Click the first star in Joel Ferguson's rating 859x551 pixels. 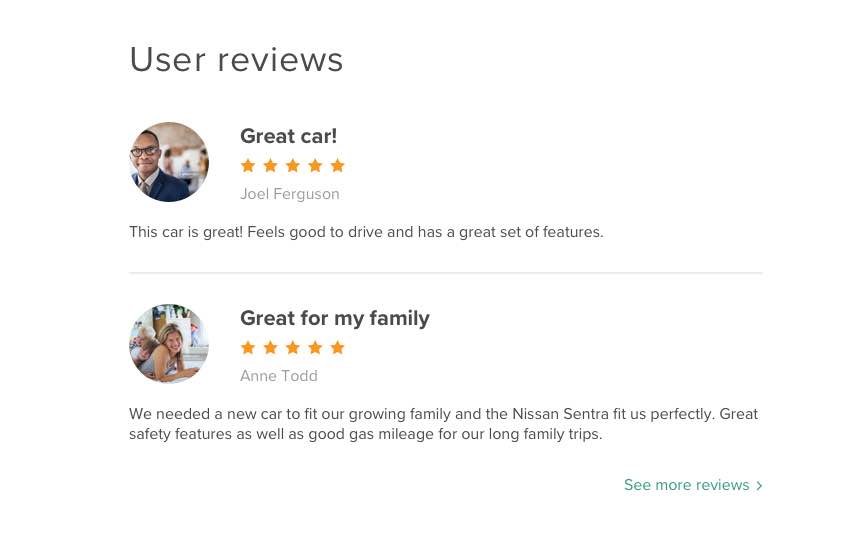248,165
